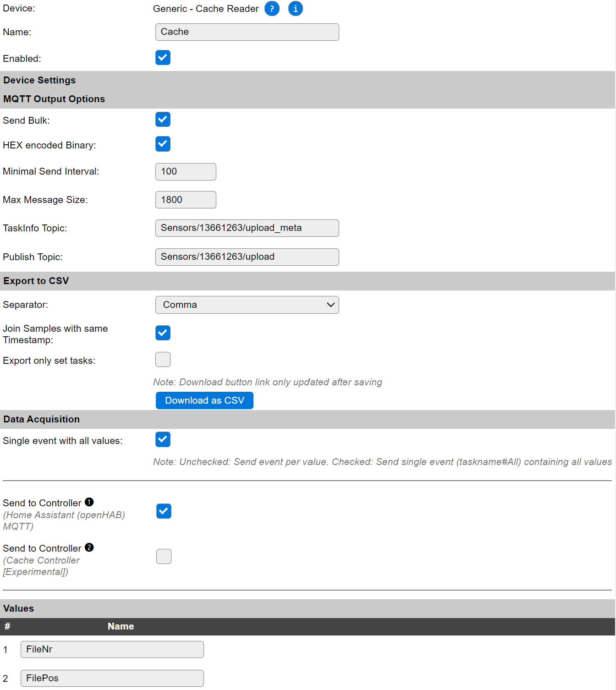Enable Export only set tasks
The image size is (616, 690).
pos(163,360)
